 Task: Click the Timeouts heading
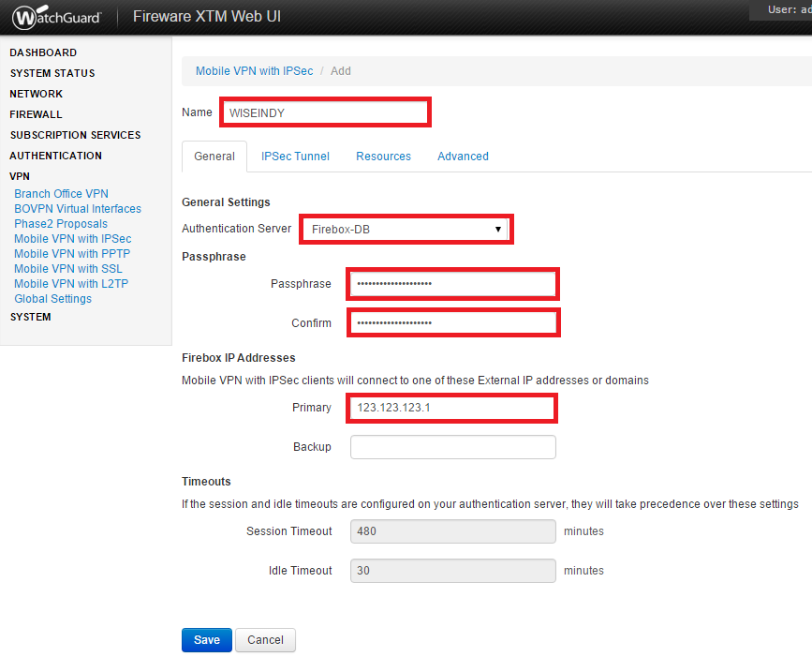click(x=206, y=482)
